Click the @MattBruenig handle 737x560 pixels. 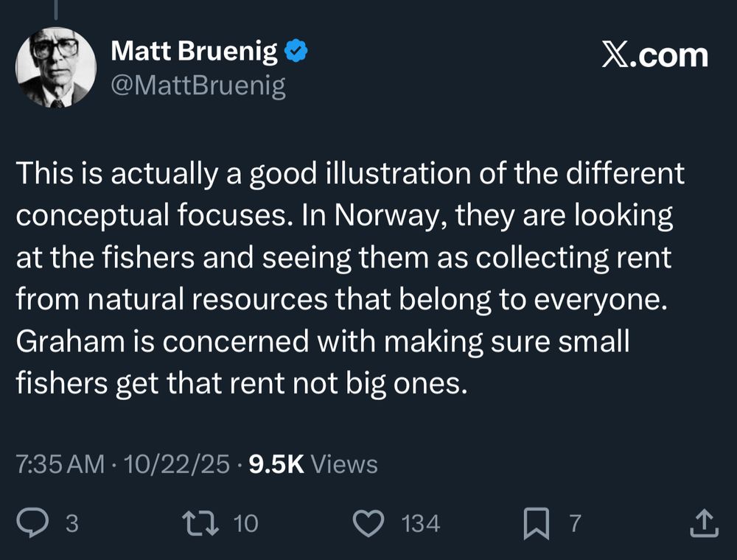pyautogui.click(x=198, y=86)
